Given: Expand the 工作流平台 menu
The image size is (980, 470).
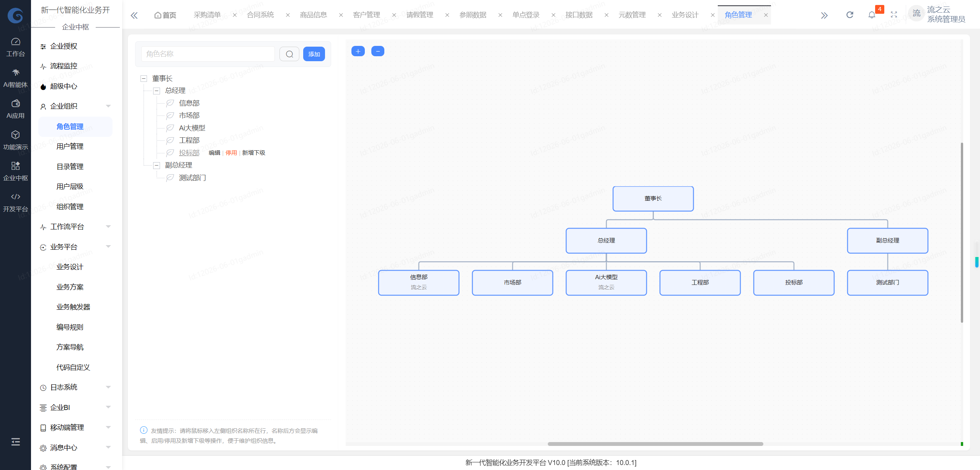Looking at the screenshot, I should (x=76, y=227).
